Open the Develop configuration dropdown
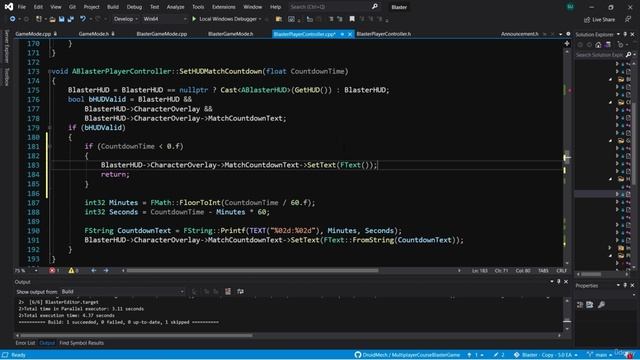This screenshot has width=640, height=360. point(125,19)
